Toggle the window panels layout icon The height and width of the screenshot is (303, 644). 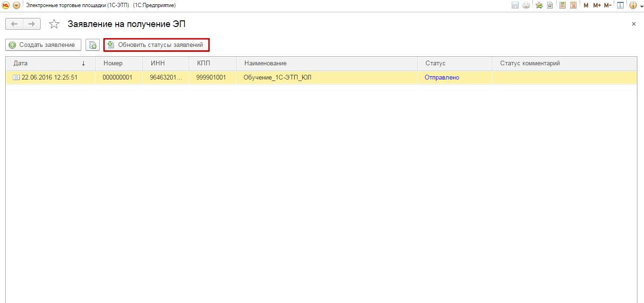click(x=620, y=5)
